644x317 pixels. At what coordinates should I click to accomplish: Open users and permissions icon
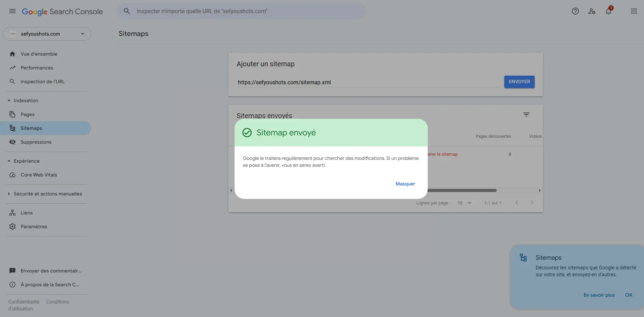point(592,11)
